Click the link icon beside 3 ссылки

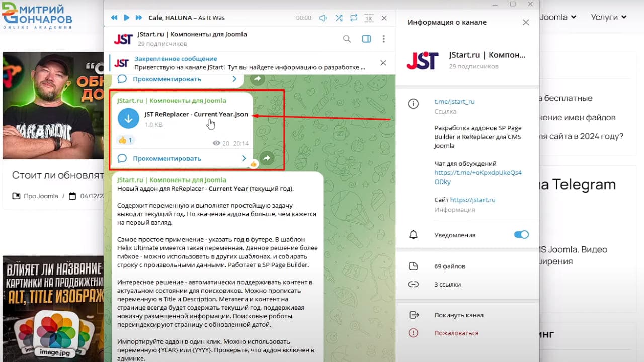[414, 284]
